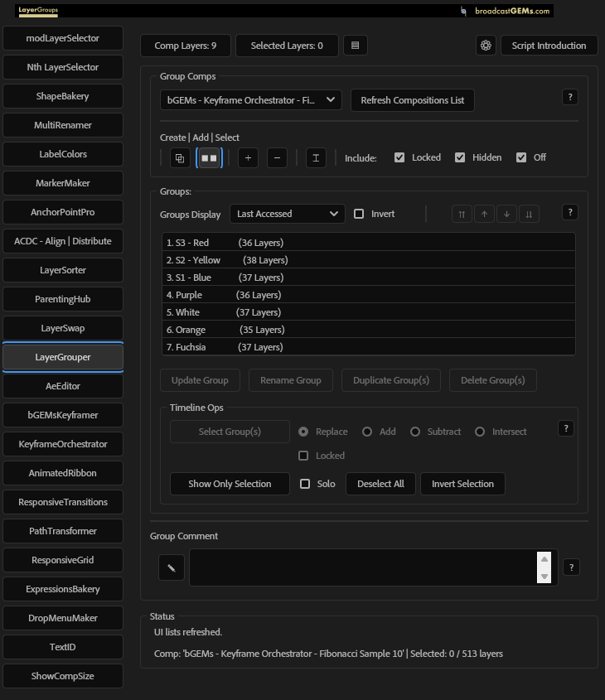
Task: Click the I-beam select layers icon
Action: [x=316, y=158]
